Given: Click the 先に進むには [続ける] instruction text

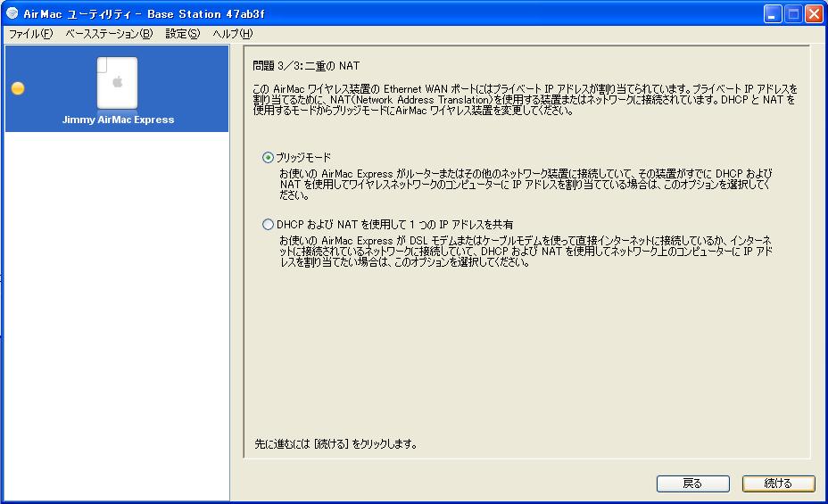Looking at the screenshot, I should [x=335, y=444].
